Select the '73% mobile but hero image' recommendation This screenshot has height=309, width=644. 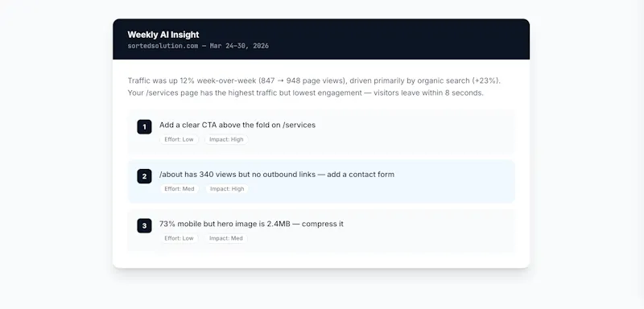(251, 224)
